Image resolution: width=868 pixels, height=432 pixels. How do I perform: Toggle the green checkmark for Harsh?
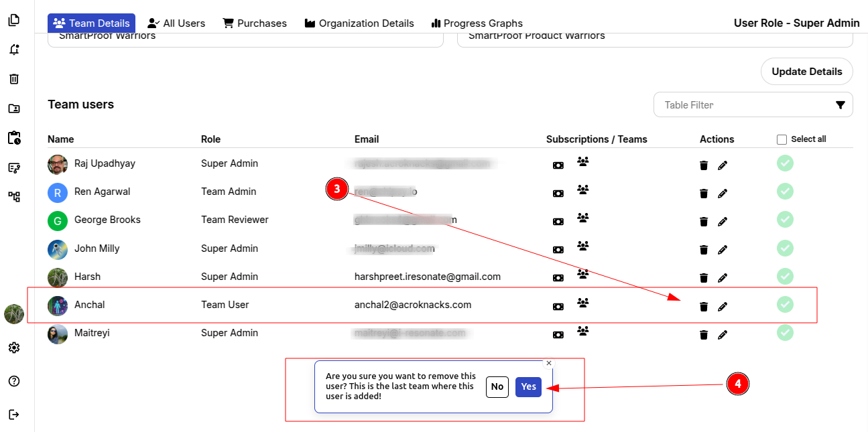tap(785, 276)
